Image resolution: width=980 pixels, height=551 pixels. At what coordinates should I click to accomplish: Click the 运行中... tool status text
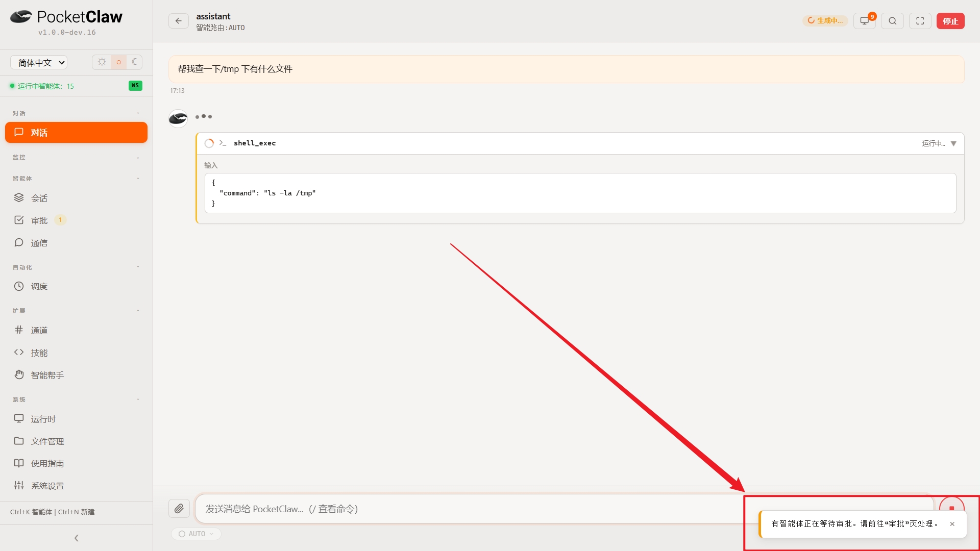[934, 143]
